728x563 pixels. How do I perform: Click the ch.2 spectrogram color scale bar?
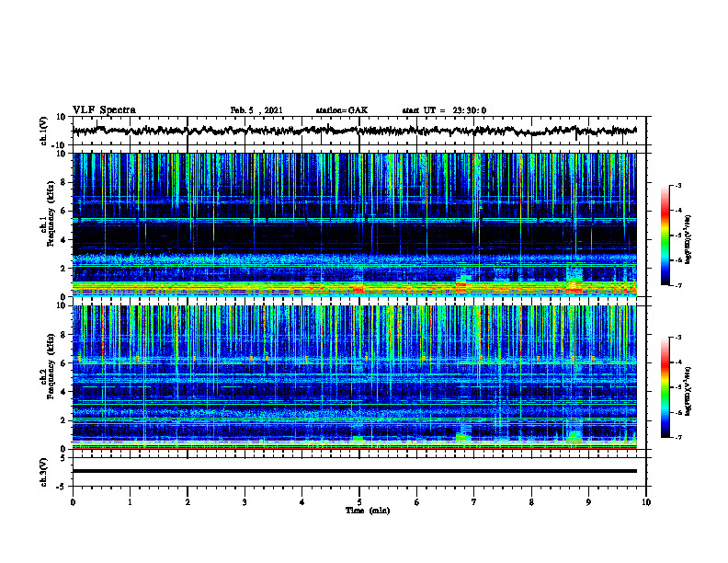[665, 387]
